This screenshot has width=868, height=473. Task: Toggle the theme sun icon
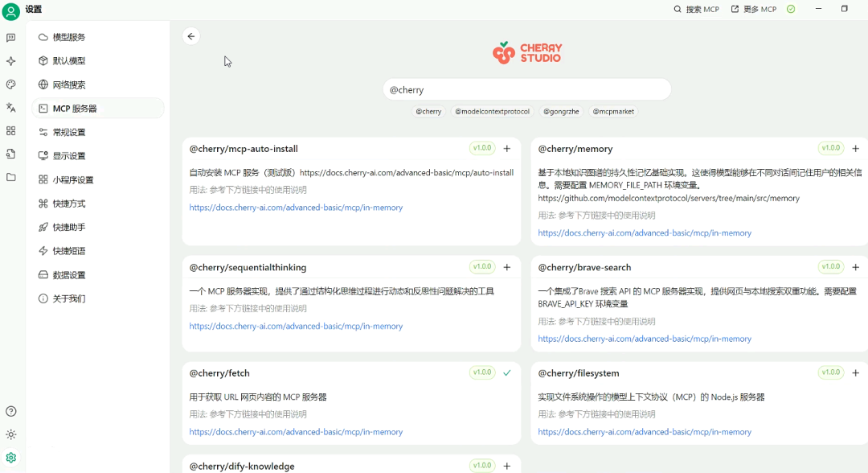(11, 434)
